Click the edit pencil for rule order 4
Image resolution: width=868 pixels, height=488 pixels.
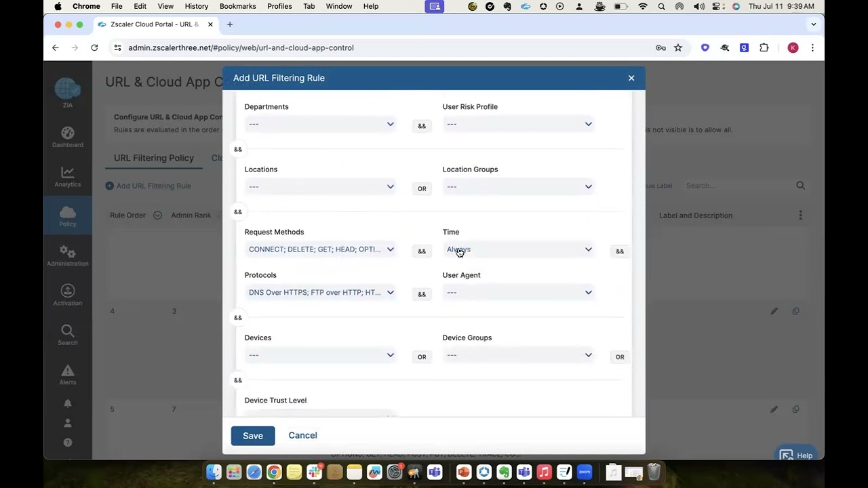(774, 311)
